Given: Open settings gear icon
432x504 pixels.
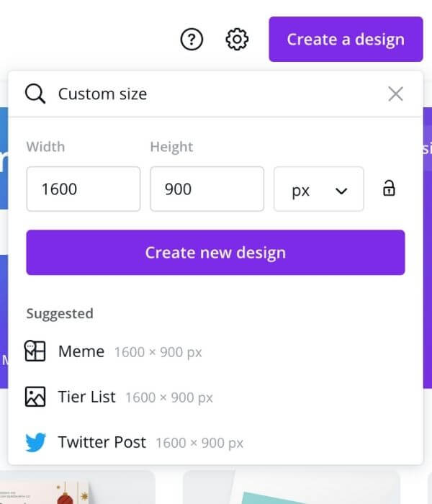Looking at the screenshot, I should point(237,40).
